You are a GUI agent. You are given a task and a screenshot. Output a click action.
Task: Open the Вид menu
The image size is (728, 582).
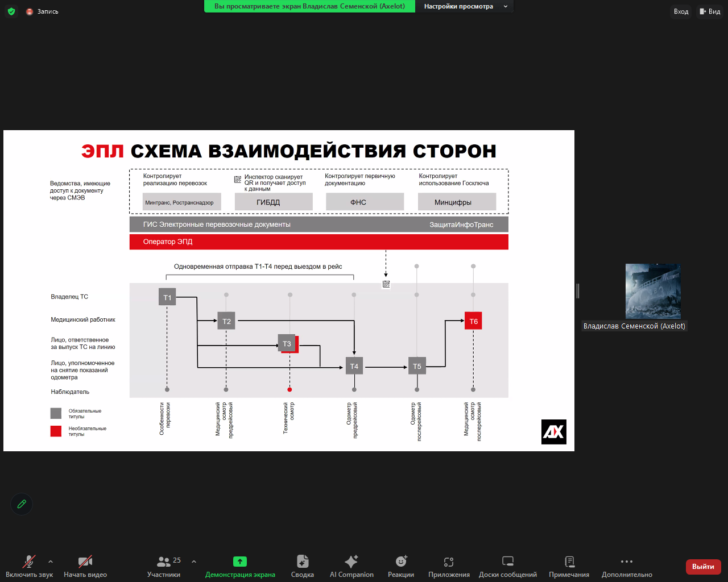[710, 11]
